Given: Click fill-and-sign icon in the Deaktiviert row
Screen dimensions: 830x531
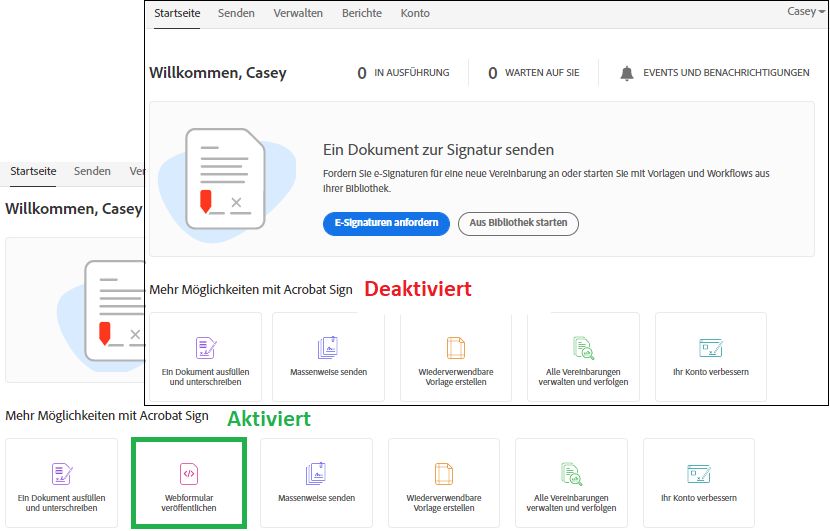Looking at the screenshot, I should click(x=206, y=348).
